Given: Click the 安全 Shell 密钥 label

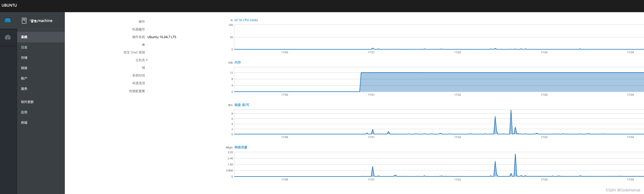Looking at the screenshot, I should click(x=134, y=52).
